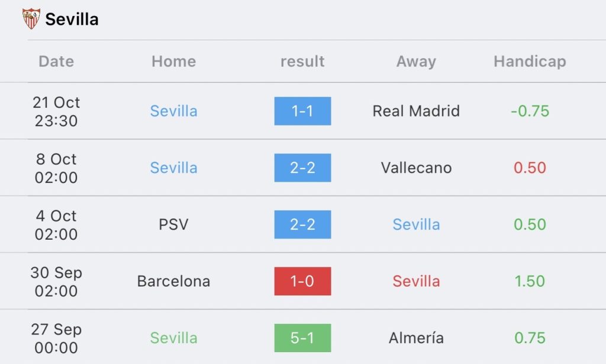Click the Sevilla club crest icon
The height and width of the screenshot is (364, 606).
point(31,18)
